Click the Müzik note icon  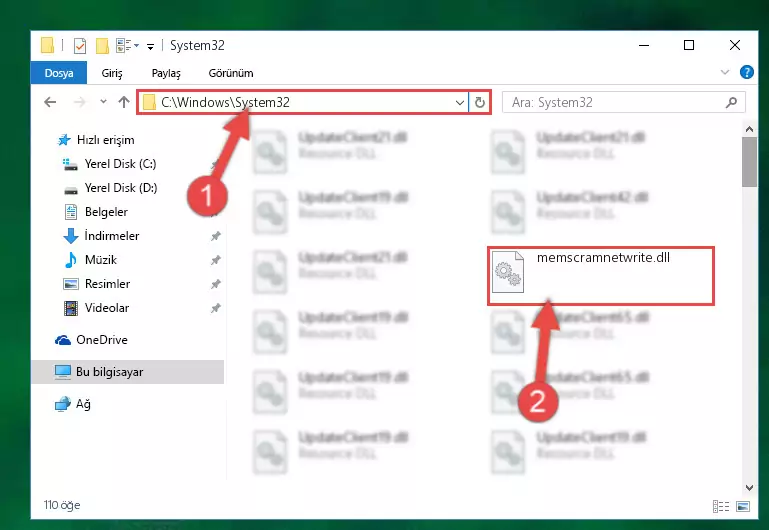coord(71,260)
